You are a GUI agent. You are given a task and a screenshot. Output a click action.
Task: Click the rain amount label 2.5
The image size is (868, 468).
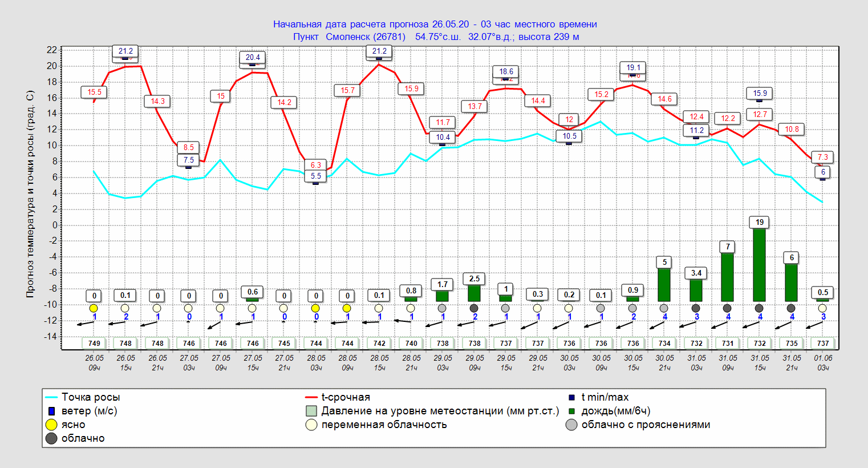coord(474,279)
